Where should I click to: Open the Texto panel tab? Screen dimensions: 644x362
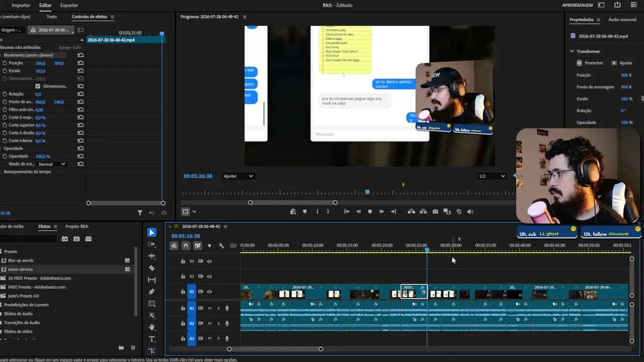pyautogui.click(x=51, y=17)
